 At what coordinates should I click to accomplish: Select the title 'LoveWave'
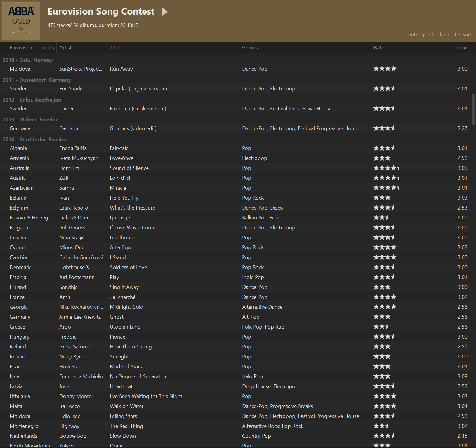click(x=121, y=158)
